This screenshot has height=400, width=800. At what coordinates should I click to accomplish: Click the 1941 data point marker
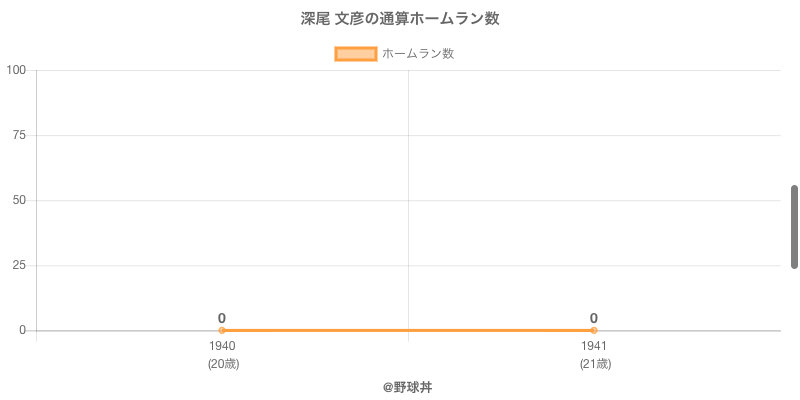(x=594, y=330)
